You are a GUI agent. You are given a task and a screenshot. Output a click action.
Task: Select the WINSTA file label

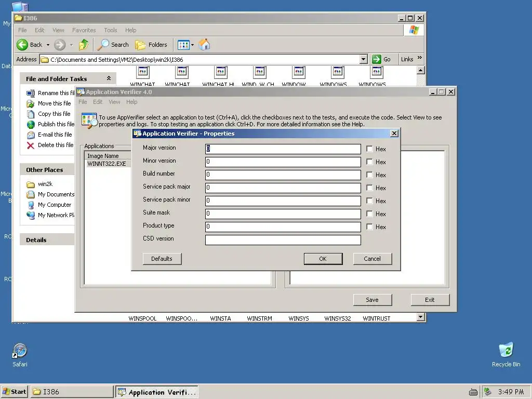220,318
